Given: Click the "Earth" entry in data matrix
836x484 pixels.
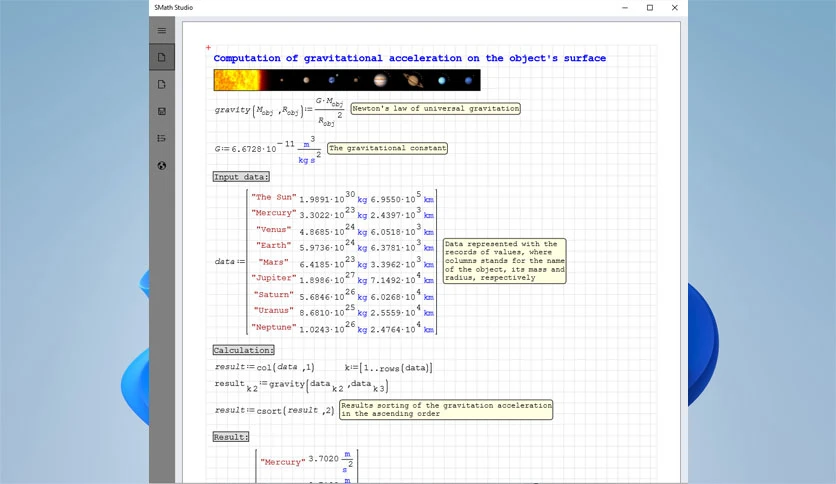Looking at the screenshot, I should (x=274, y=245).
